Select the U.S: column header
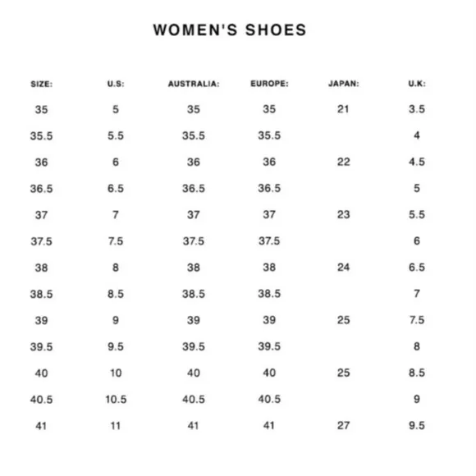Viewport: 476px width, 476px height. click(116, 84)
